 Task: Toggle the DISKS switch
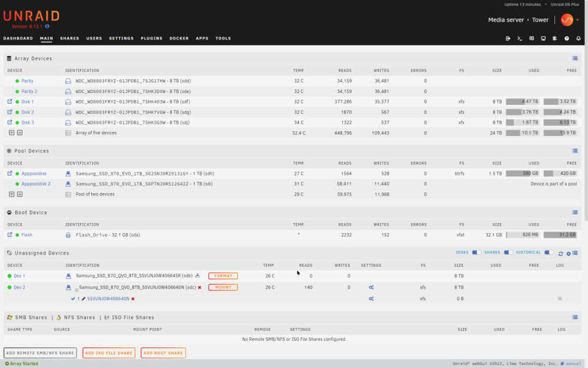pyautogui.click(x=476, y=253)
